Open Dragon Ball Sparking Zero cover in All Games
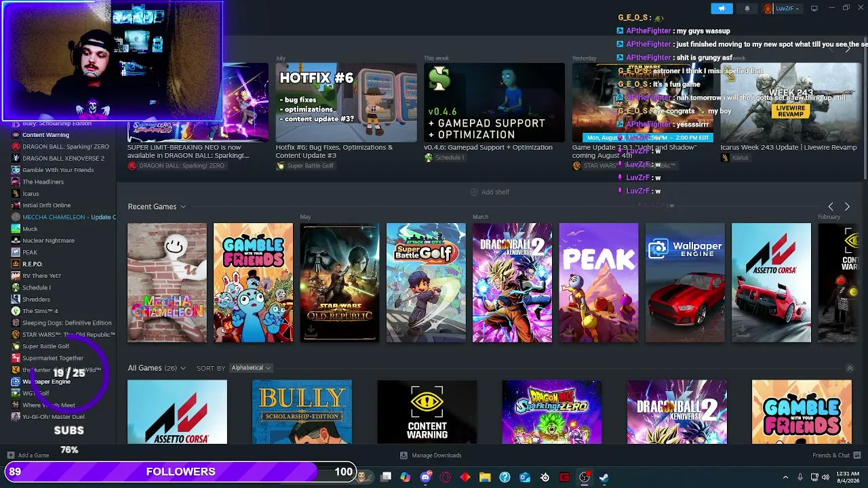The width and height of the screenshot is (868, 488). click(x=552, y=412)
